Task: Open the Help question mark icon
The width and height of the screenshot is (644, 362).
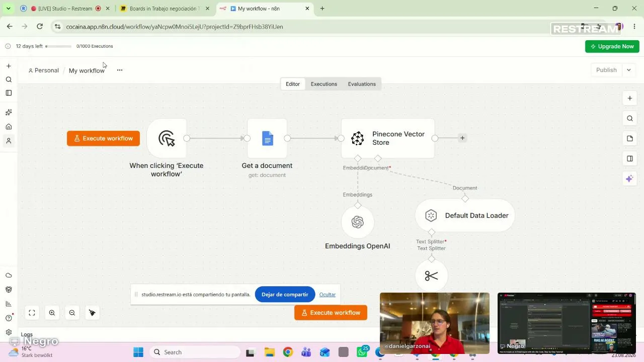Action: [x=9, y=318]
